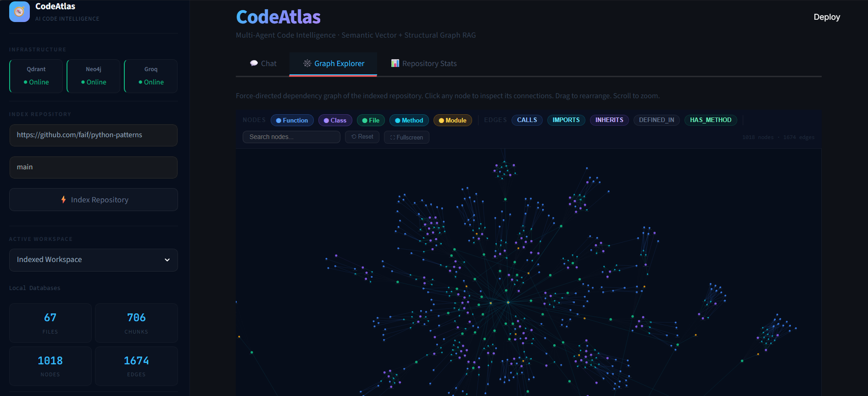Click the blue dot on Function filter
The image size is (868, 396).
click(x=278, y=121)
